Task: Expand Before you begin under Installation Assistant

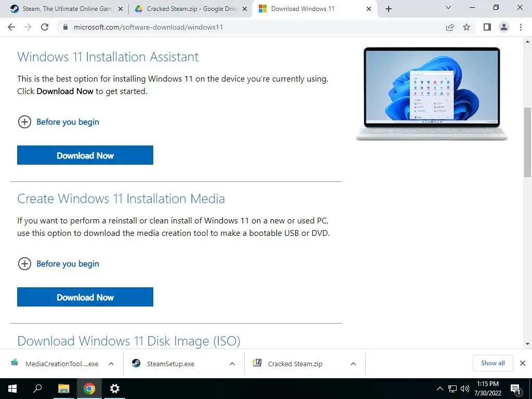Action: tap(58, 122)
